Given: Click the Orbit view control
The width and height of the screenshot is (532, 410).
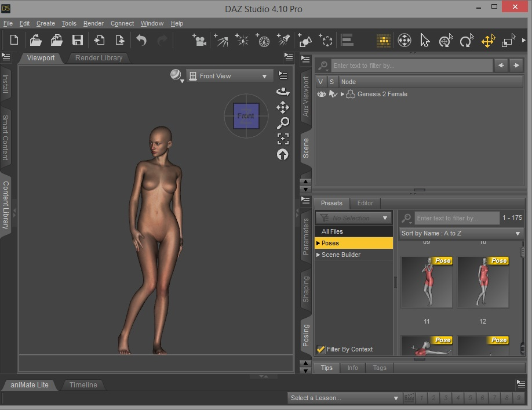Looking at the screenshot, I should coord(283,92).
